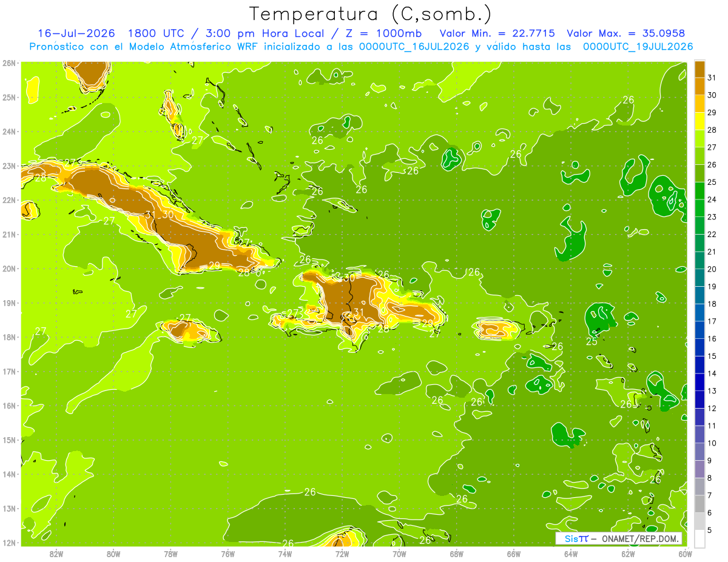Click the '80W' longitude axis label
The height and width of the screenshot is (562, 728).
click(113, 554)
